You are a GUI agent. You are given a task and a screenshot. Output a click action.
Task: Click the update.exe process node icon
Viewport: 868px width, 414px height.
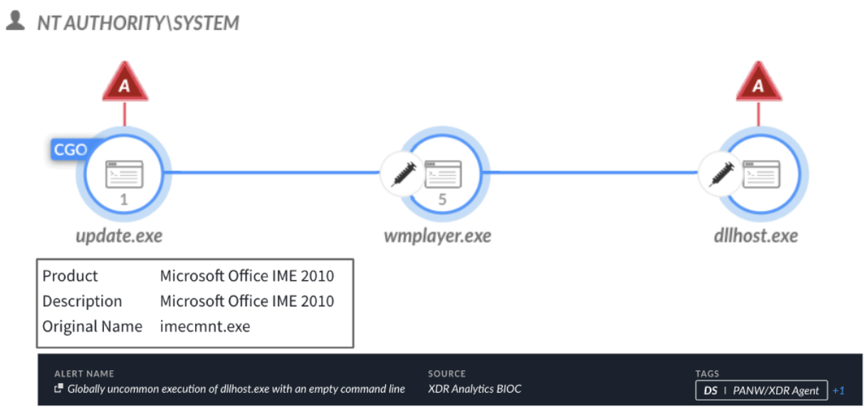pos(125,174)
